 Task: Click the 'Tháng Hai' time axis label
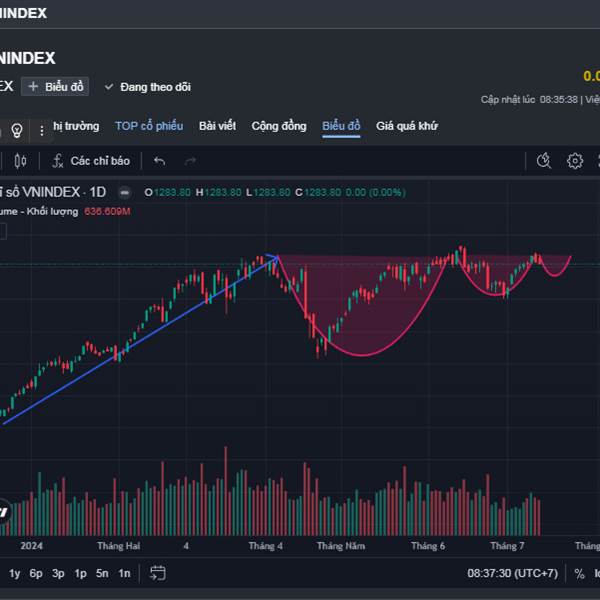pos(119,546)
